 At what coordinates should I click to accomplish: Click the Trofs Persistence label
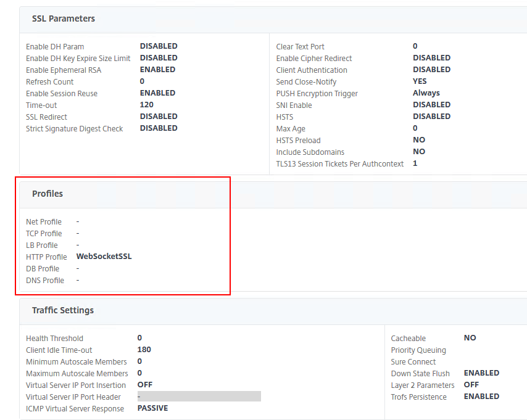pos(418,397)
